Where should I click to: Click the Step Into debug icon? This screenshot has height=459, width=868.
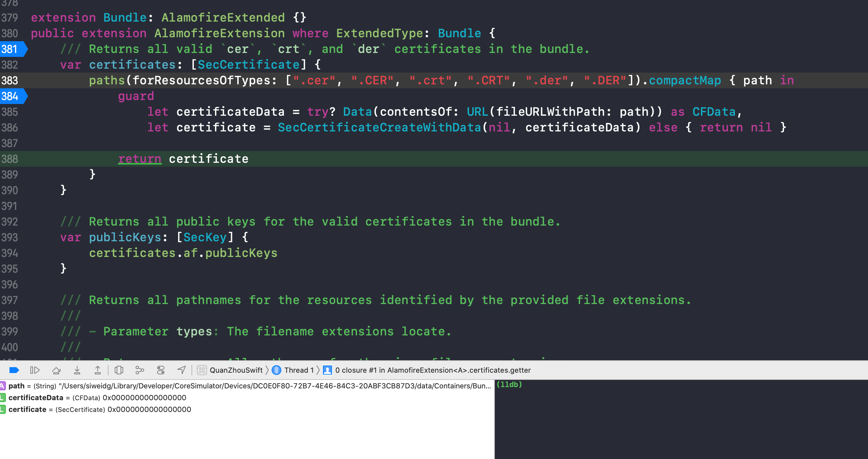coord(77,370)
